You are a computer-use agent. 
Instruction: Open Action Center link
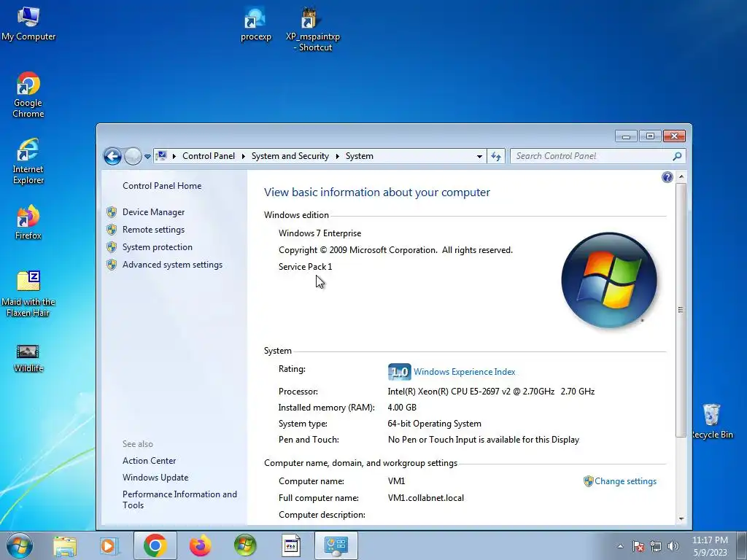(149, 461)
